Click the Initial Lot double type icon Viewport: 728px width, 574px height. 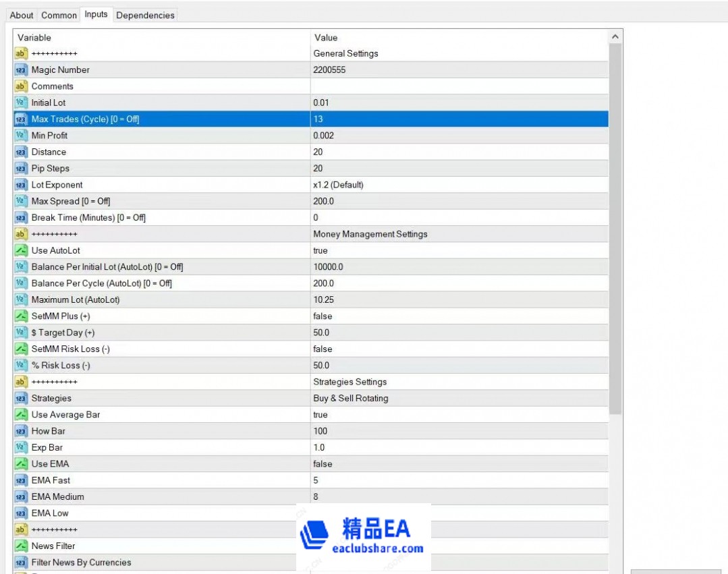(x=20, y=103)
